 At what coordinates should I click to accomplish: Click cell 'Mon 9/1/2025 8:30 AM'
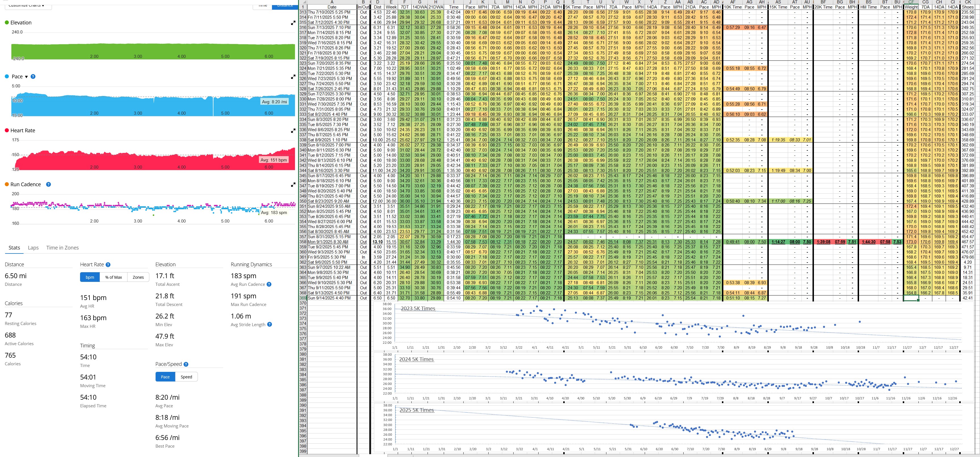(x=332, y=242)
